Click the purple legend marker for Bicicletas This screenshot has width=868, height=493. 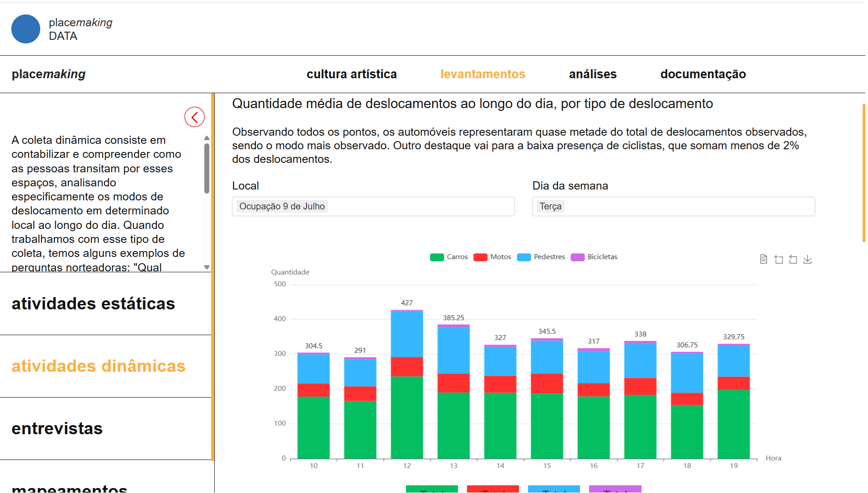(x=577, y=257)
